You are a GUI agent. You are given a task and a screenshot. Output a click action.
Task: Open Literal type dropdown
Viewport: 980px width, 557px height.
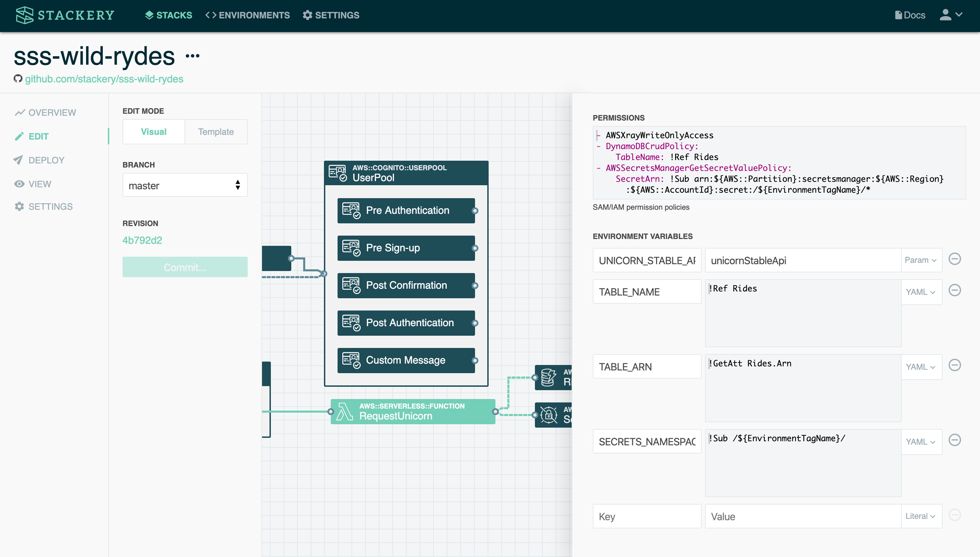[921, 516]
